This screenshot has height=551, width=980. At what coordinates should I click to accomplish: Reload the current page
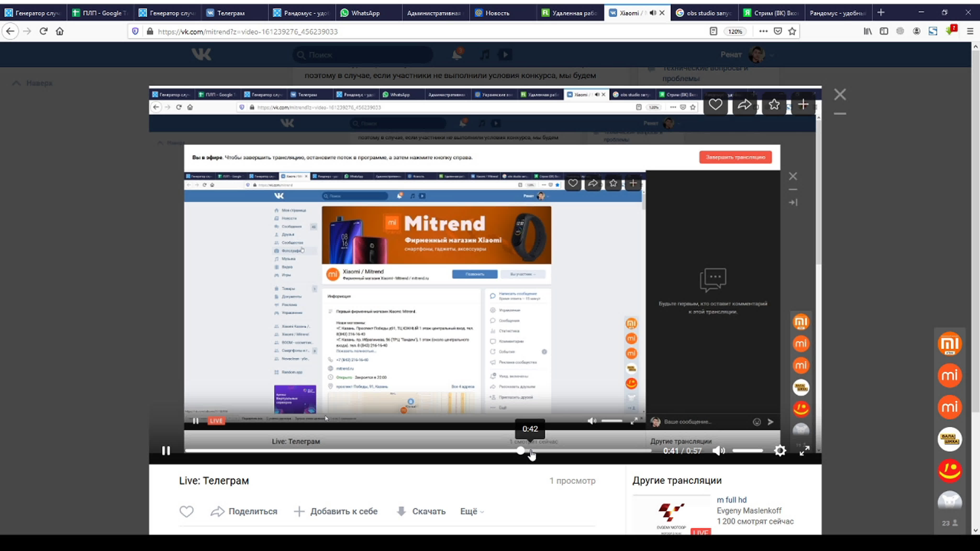point(43,32)
